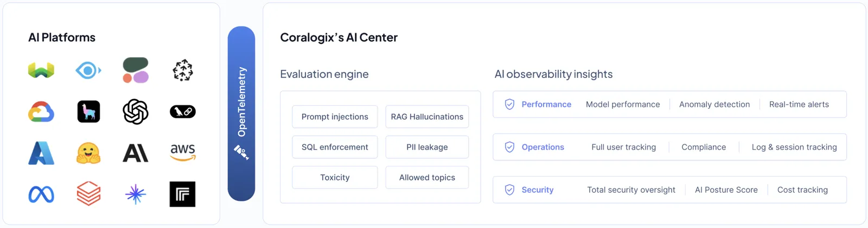The image size is (868, 228).
Task: Select the OpenAI logo icon
Action: click(136, 112)
